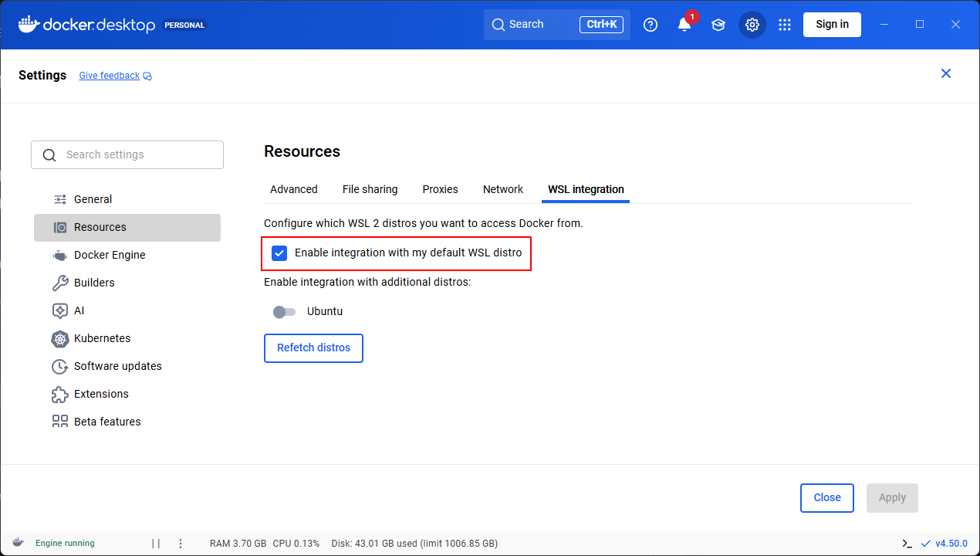Click the settings gear icon in header
The height and width of the screenshot is (556, 980).
pyautogui.click(x=752, y=25)
